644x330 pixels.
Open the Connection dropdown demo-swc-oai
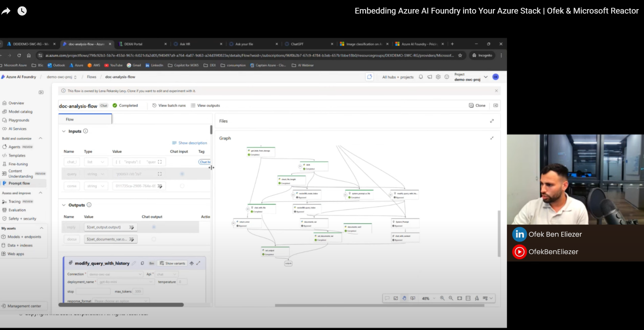(115, 274)
